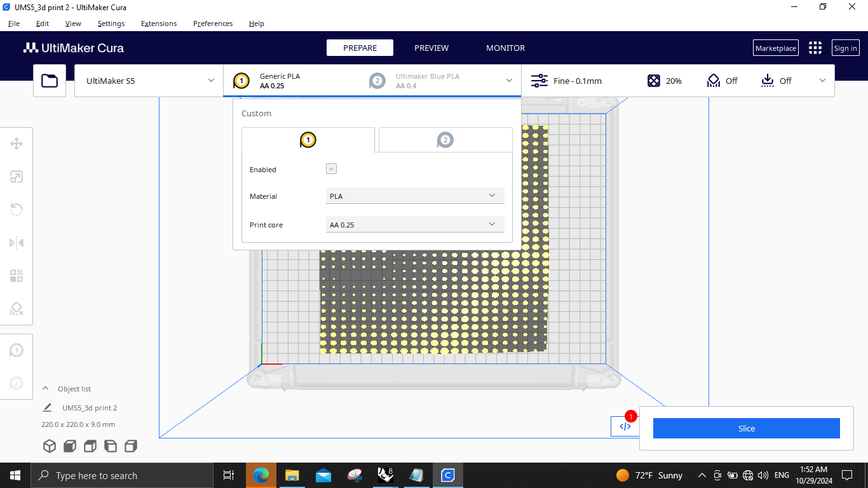
Task: Open the UltiMaker S5 printer dropdown
Action: point(149,81)
